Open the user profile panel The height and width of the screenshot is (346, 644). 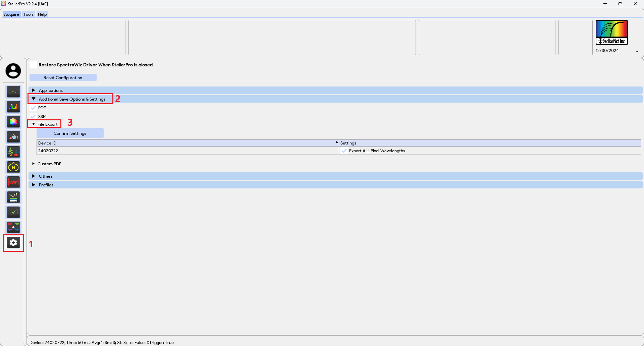point(13,71)
